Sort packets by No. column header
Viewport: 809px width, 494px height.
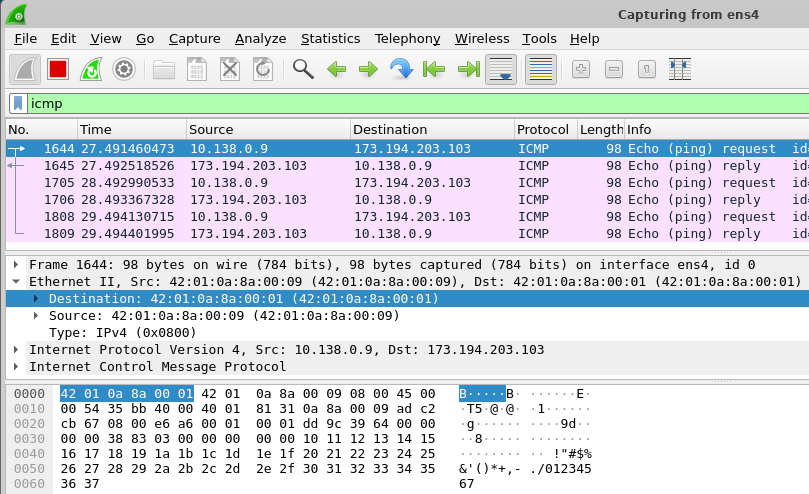pos(41,130)
